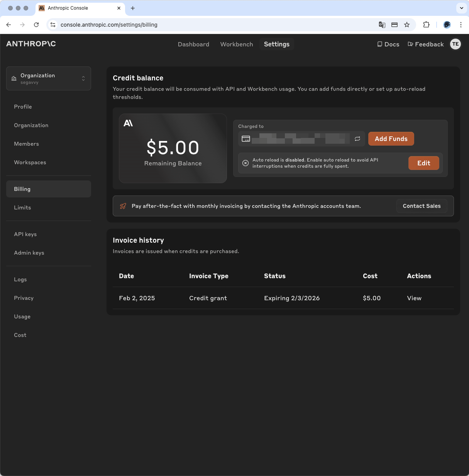Viewport: 469px width, 476px height.
Task: Click the Anthropic logo in header
Action: click(31, 44)
